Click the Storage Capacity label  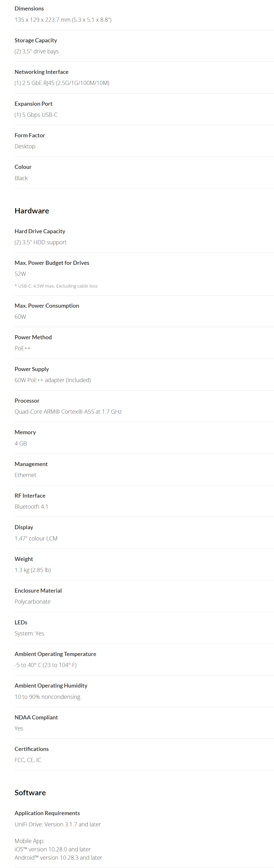click(36, 40)
